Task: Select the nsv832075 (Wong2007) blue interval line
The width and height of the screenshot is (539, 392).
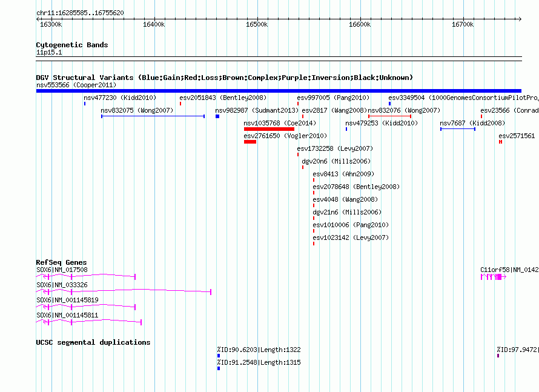Action: (153, 116)
